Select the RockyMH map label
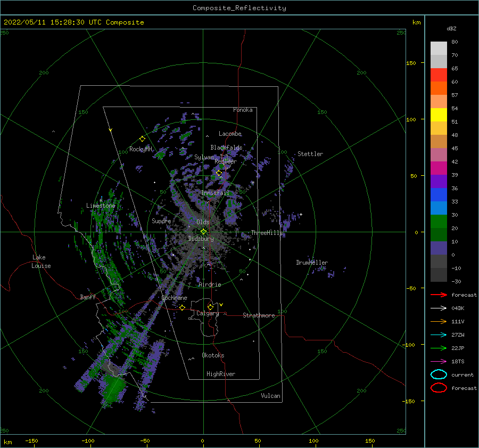Screen dimensions: 479x448 click(x=141, y=149)
